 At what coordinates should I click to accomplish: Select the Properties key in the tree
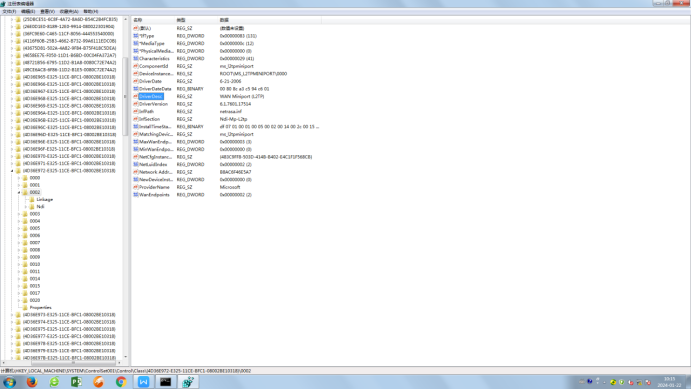pyautogui.click(x=41, y=307)
